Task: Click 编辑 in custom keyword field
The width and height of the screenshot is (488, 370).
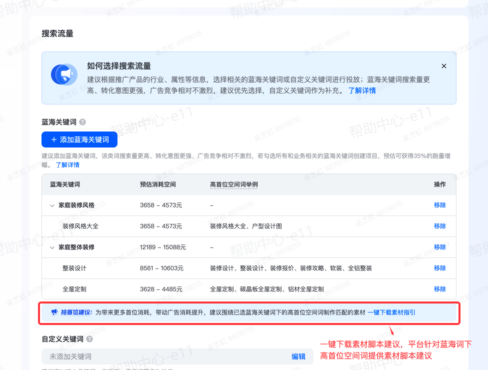Action: [298, 356]
